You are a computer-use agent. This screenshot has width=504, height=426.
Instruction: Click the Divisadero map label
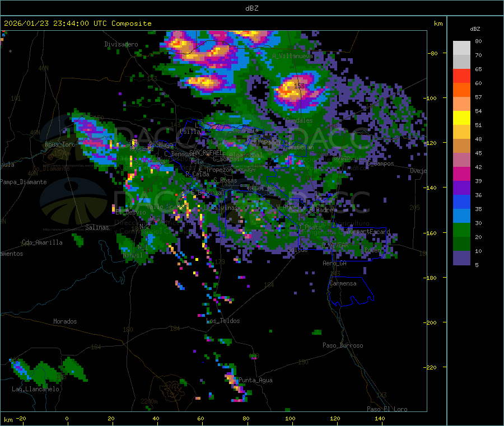click(121, 44)
